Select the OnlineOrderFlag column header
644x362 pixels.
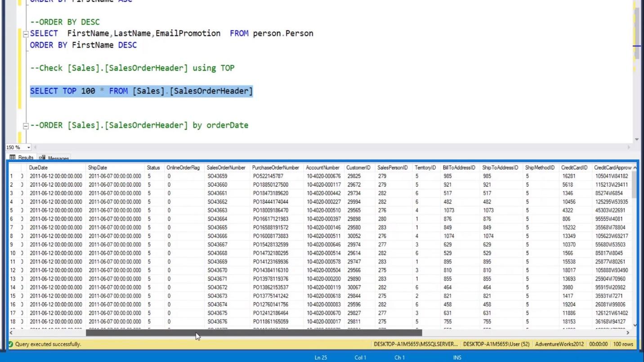tap(184, 167)
